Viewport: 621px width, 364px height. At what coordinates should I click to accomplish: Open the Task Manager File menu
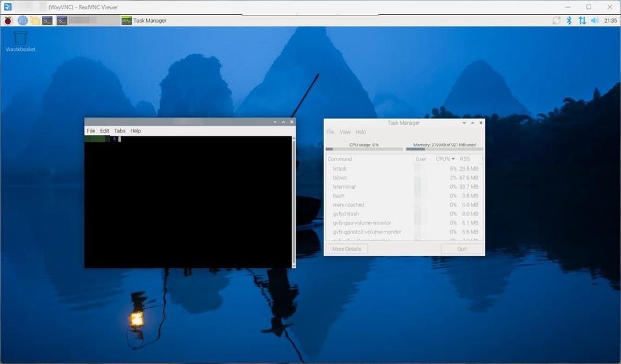[331, 132]
